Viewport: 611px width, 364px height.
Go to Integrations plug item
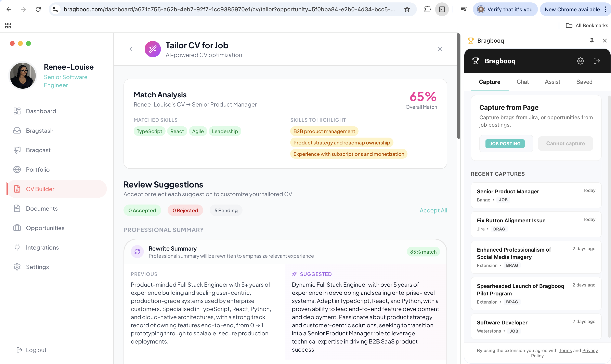click(x=42, y=248)
